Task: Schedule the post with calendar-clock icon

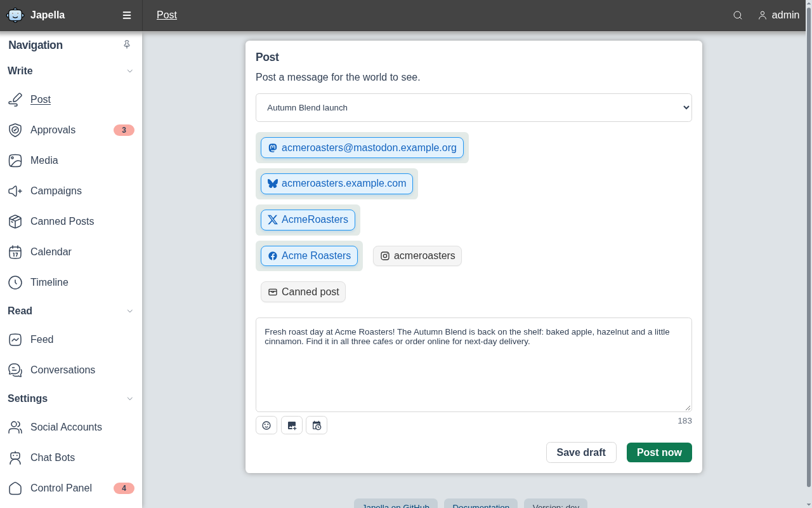Action: 317,425
